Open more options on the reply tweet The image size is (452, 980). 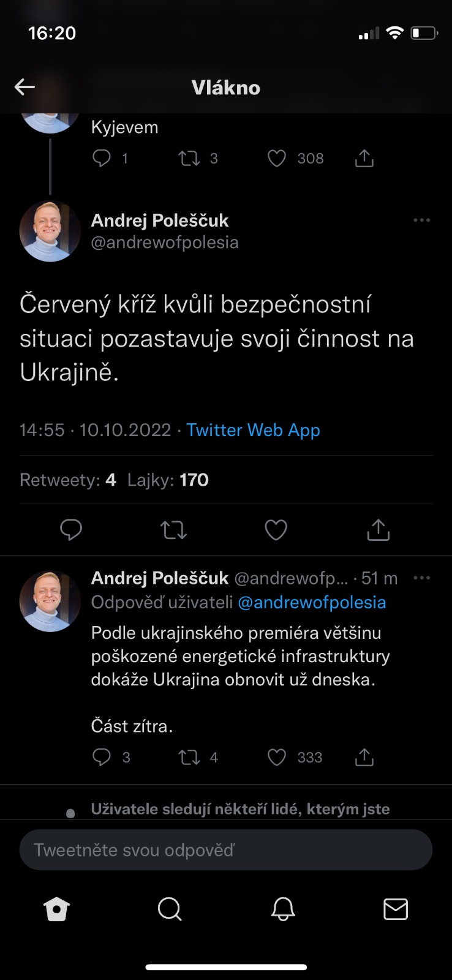point(422,578)
